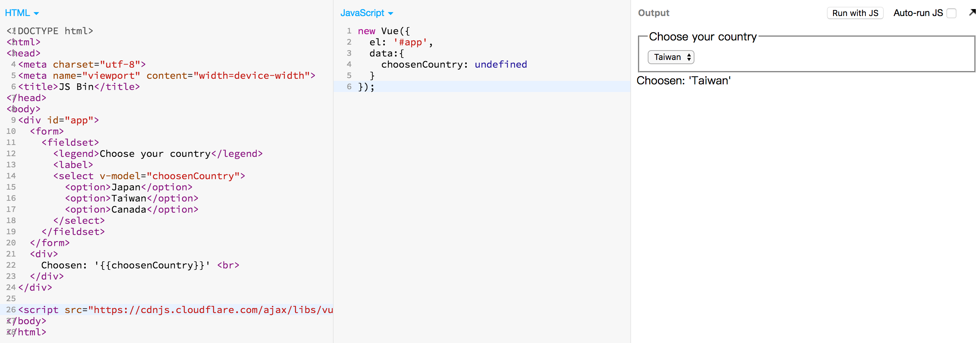The image size is (980, 343).
Task: Click the undefined value on JavaScript line 4
Action: point(501,64)
